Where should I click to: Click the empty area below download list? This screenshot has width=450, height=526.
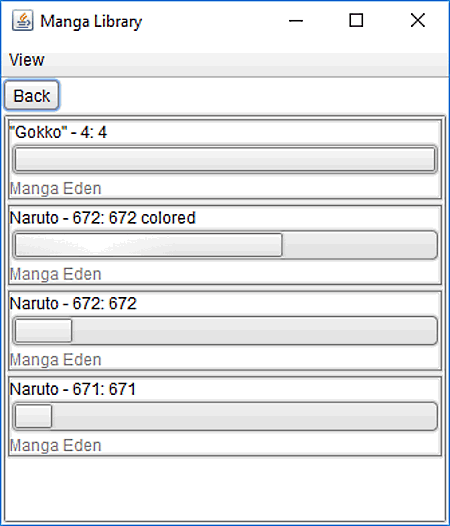click(225, 488)
